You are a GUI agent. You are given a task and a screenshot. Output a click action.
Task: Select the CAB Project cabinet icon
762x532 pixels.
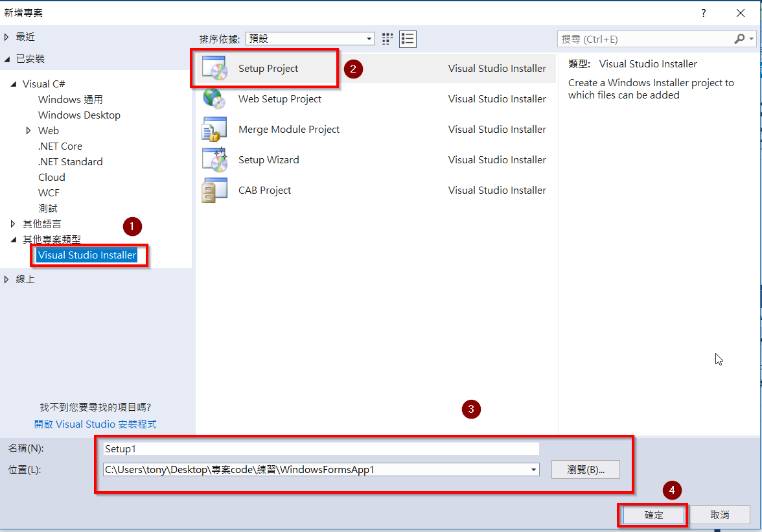pyautogui.click(x=214, y=190)
